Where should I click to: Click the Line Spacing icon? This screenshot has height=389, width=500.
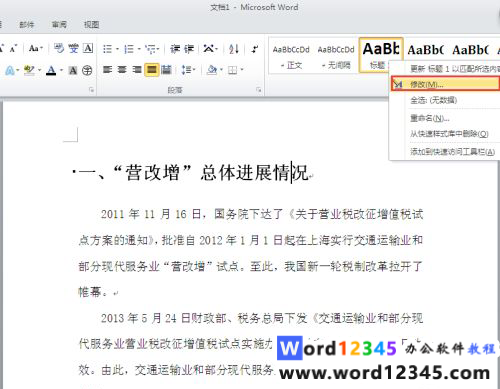[185, 70]
